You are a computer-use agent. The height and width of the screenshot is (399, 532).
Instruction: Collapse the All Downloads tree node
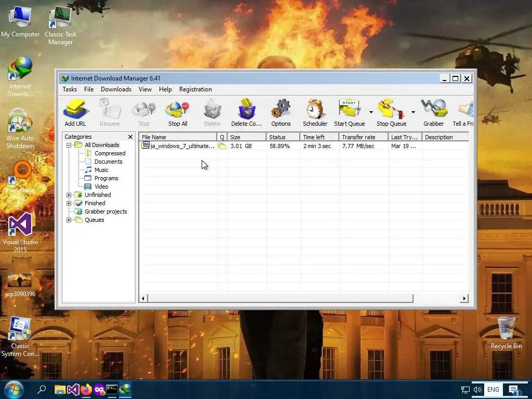pyautogui.click(x=69, y=145)
